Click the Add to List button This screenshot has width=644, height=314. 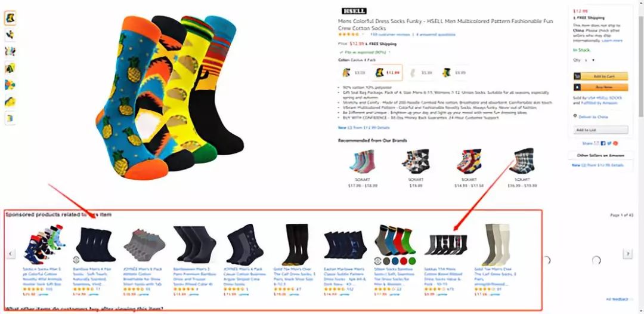coord(600,130)
